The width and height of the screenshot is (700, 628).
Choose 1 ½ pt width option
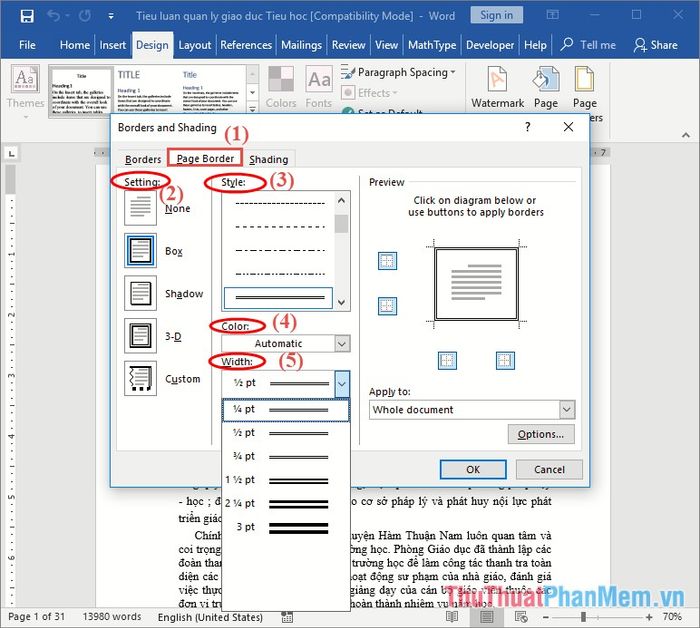pyautogui.click(x=286, y=480)
